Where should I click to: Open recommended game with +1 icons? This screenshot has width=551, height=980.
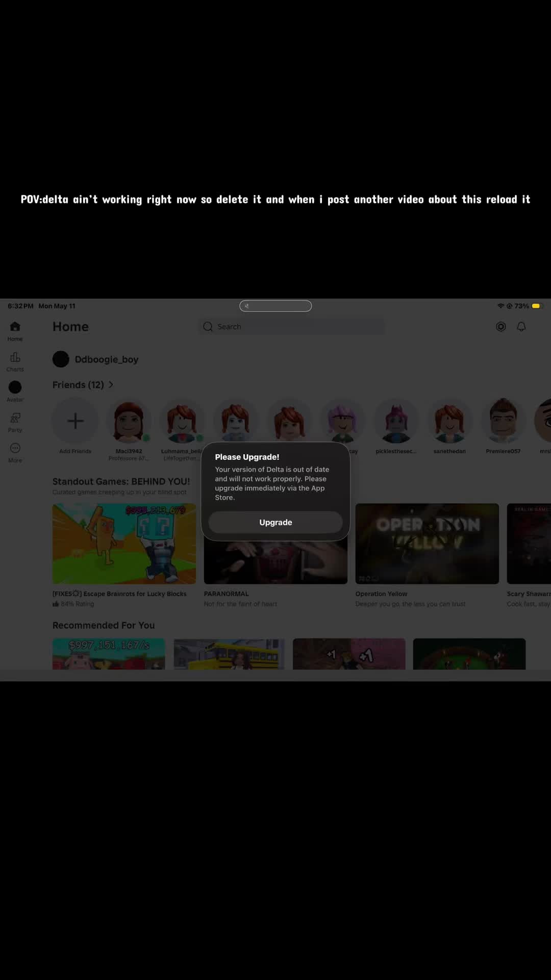pyautogui.click(x=349, y=654)
